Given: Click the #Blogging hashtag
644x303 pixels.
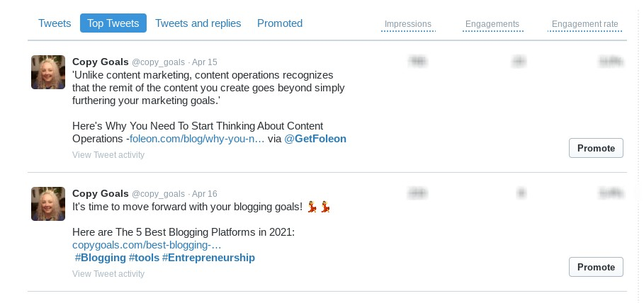Looking at the screenshot, I should click(100, 258).
